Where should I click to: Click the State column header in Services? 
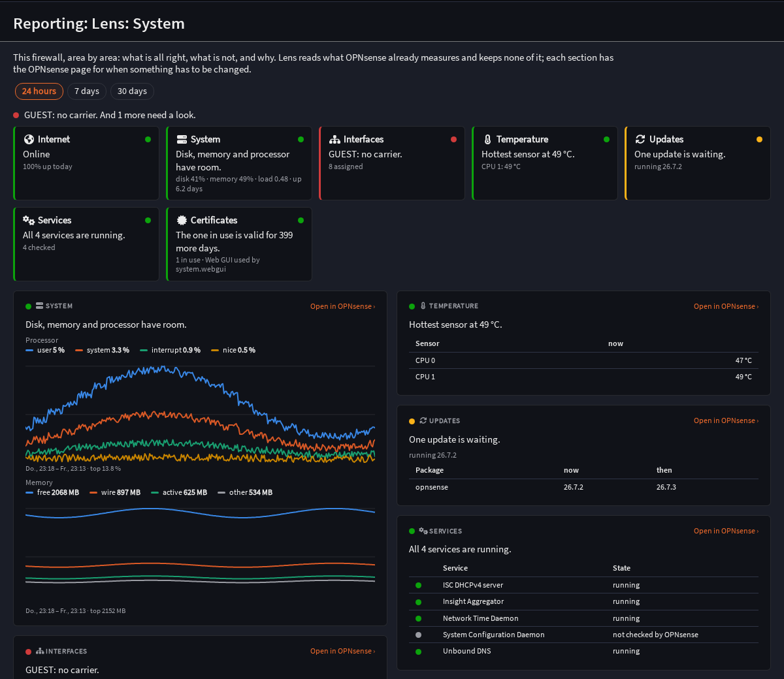click(621, 568)
